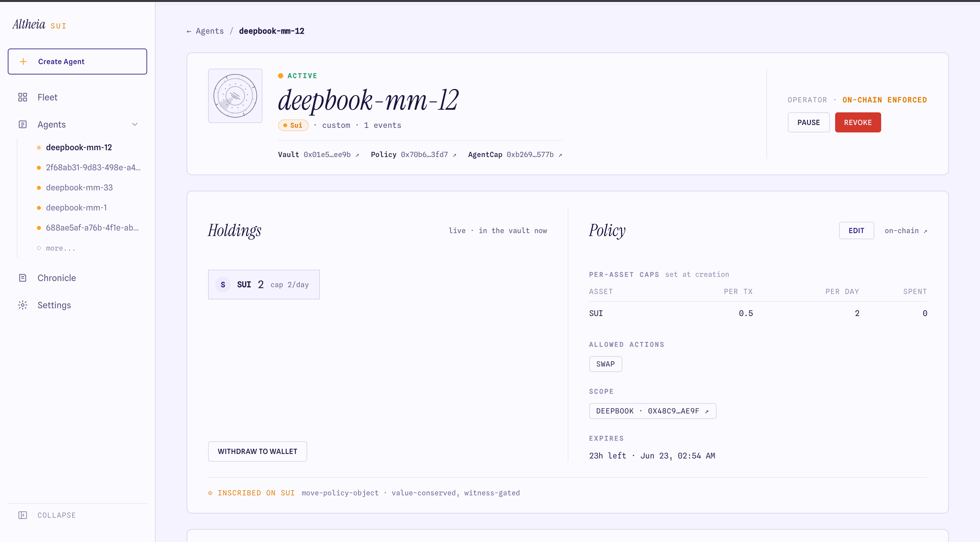Open the AgentCap 0xb269…577b link
This screenshot has height=542, width=980.
[515, 155]
